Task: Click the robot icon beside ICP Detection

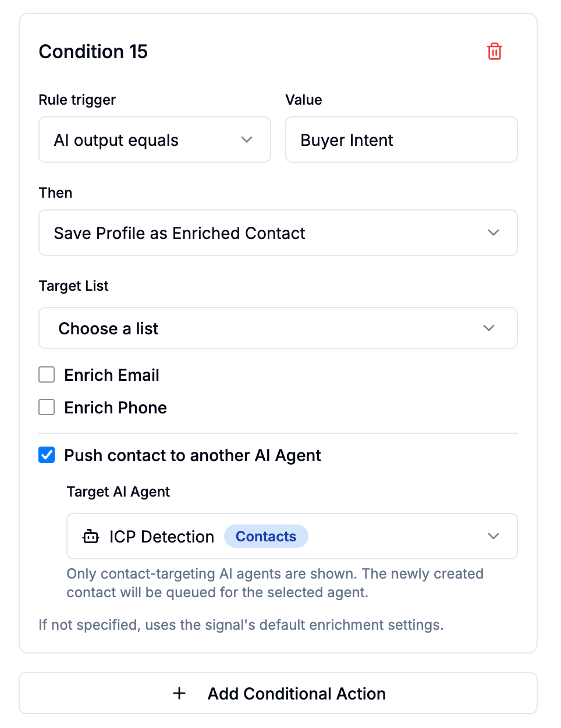Action: (91, 536)
